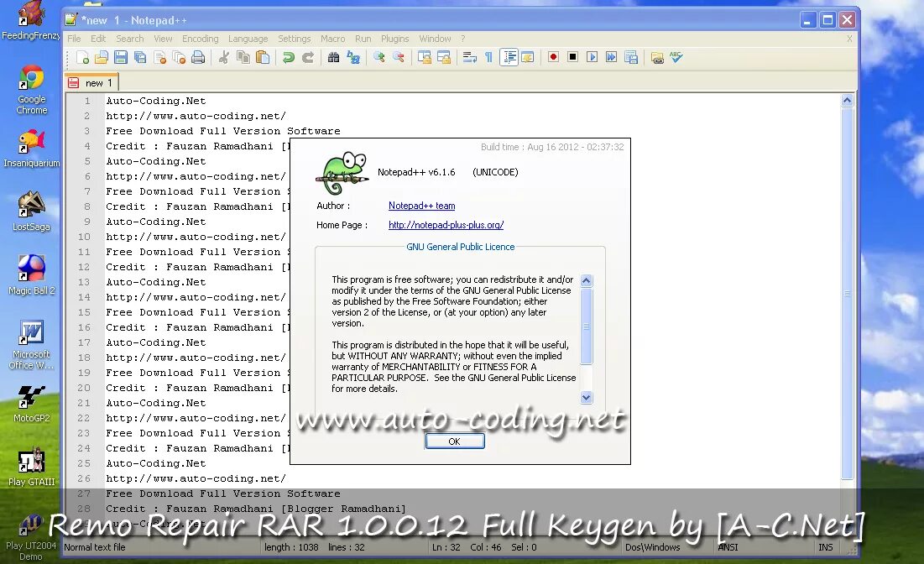Select the 'new 1' document tab
This screenshot has width=924, height=564.
tap(92, 83)
